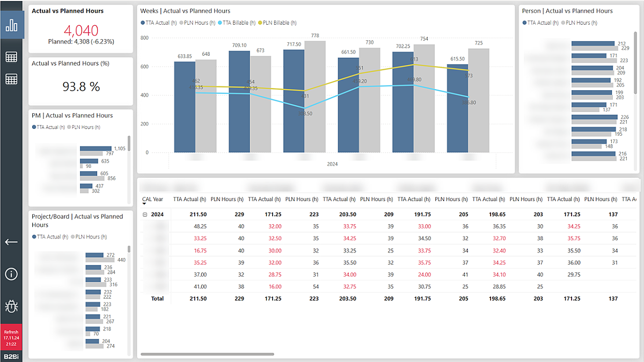Image resolution: width=644 pixels, height=362 pixels.
Task: Click the vertical scrollbar in PM chart
Action: [129, 143]
